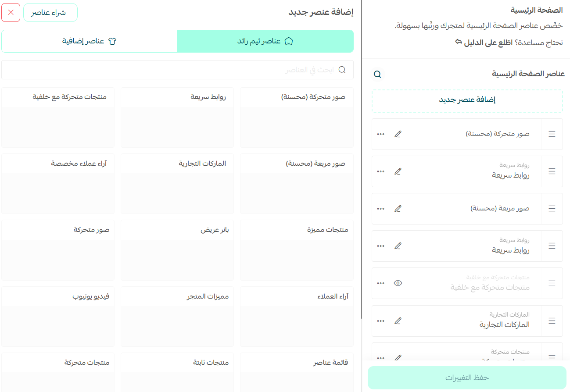Click the شراء عناصر button
570x392 pixels.
(x=50, y=12)
